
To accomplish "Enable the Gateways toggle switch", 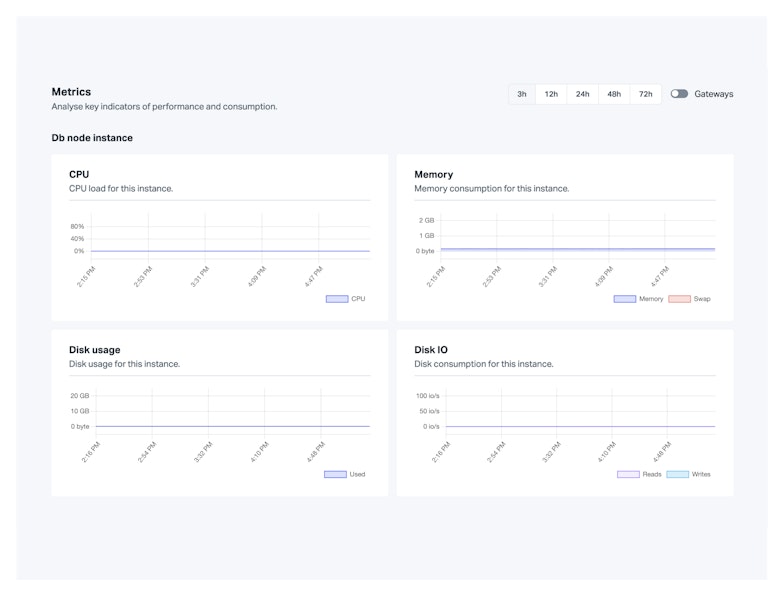I will pyautogui.click(x=679, y=94).
